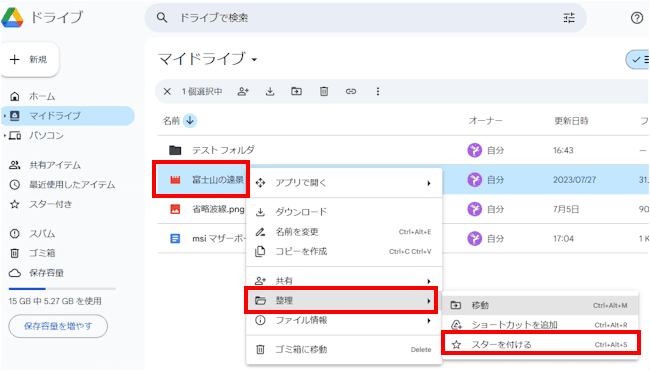Choose スターを付ける in submenu

(540, 344)
